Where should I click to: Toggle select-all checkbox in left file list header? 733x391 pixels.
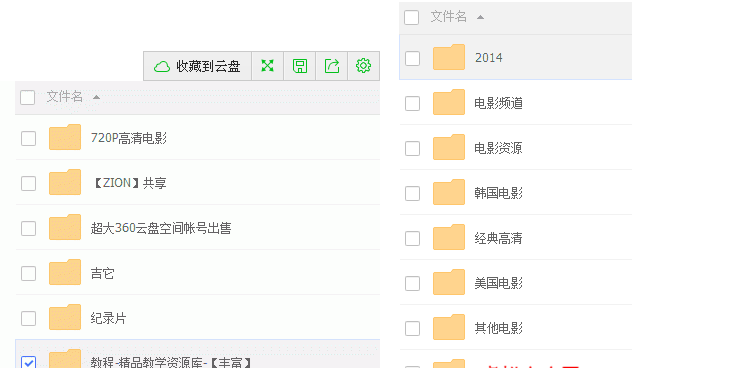point(28,97)
